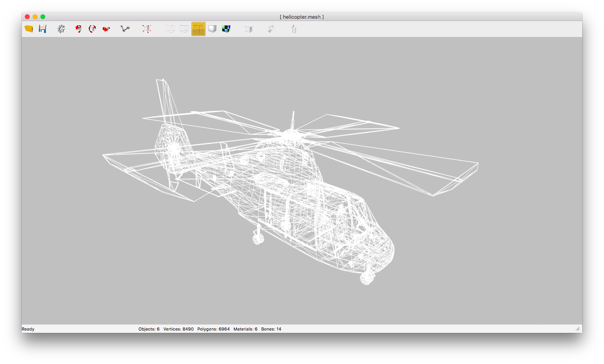
Task: Click the first red rotate-cube icon
Action: [x=78, y=29]
